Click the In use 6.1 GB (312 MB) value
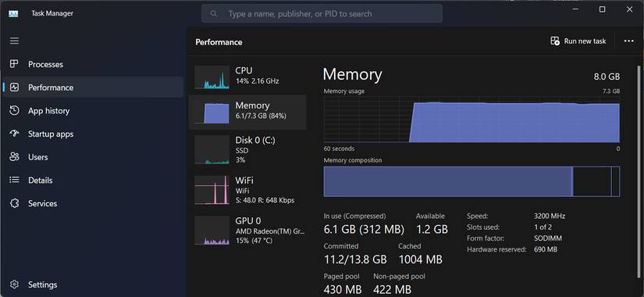The width and height of the screenshot is (644, 297). [x=364, y=230]
